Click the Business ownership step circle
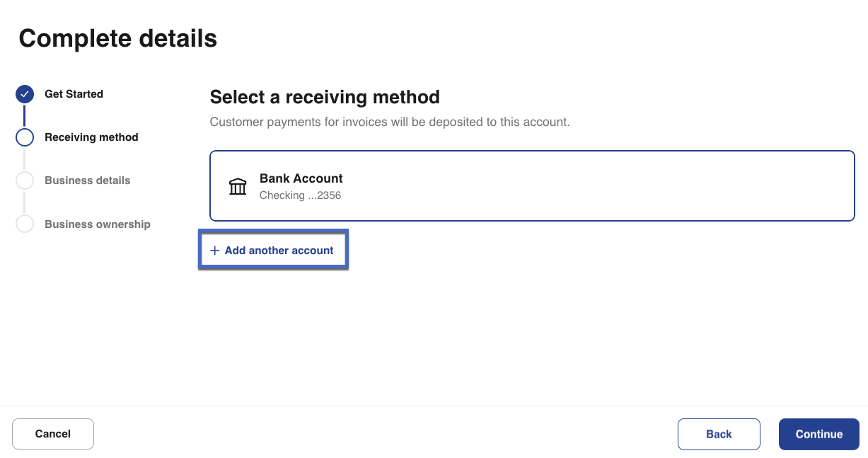 point(25,224)
